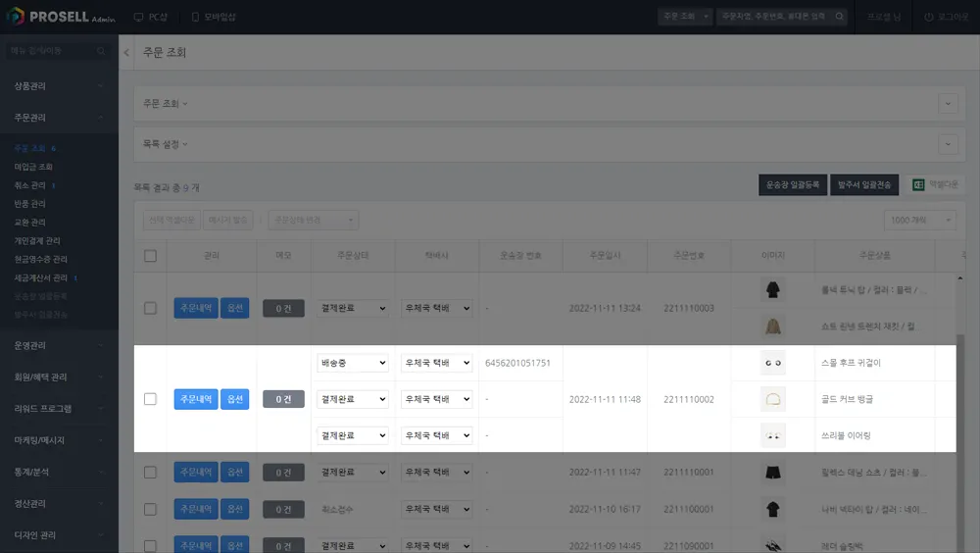Click the 운송장 일괄등록 button
This screenshot has height=553, width=980.
(x=793, y=184)
